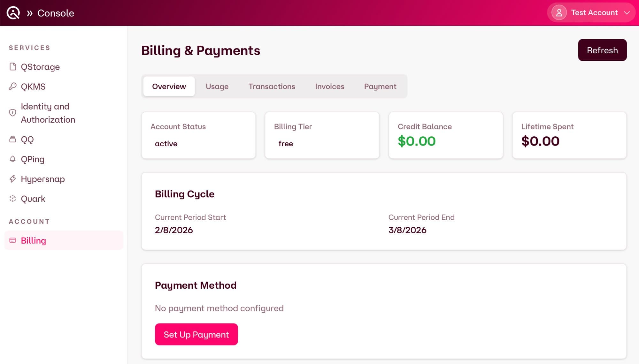
Task: Expand the Test Account dropdown chevron
Action: (627, 13)
